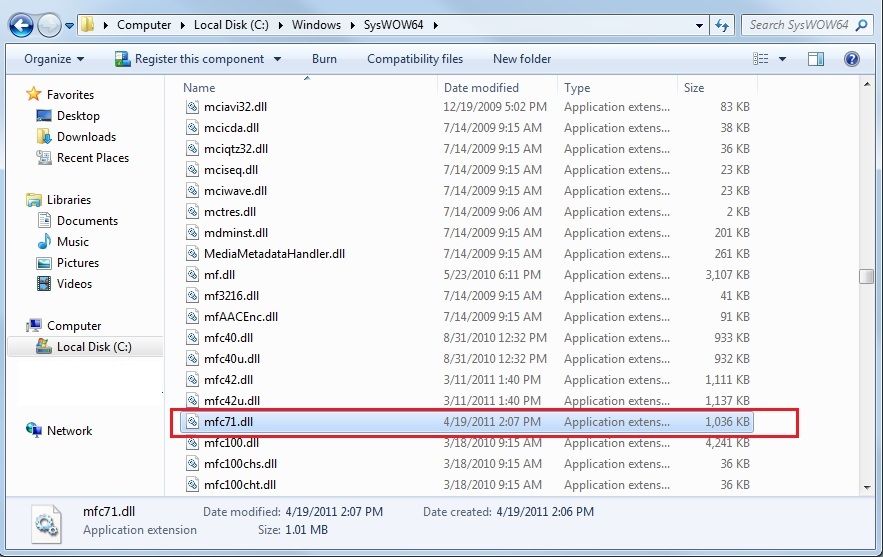Click the Favorites star icon

(34, 93)
